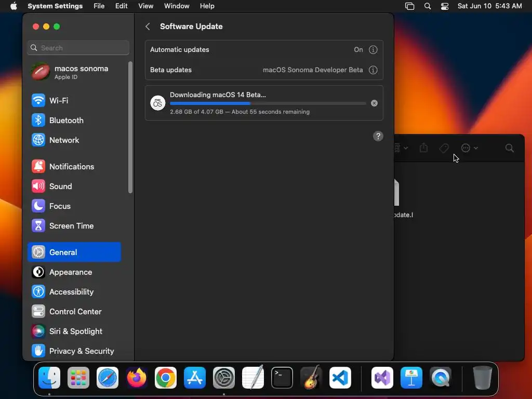Open Focus settings
This screenshot has width=532, height=399.
click(74, 206)
